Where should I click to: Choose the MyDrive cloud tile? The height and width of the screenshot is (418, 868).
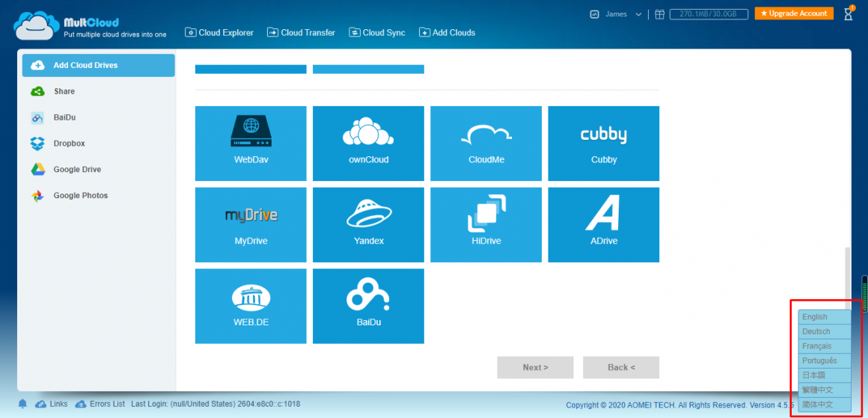(x=251, y=224)
